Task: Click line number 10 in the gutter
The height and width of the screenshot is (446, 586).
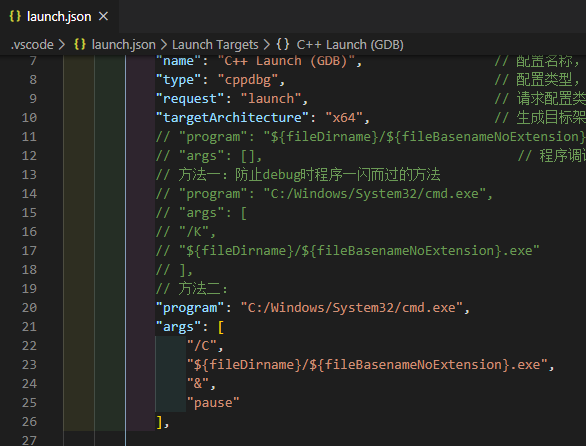Action: coord(29,118)
